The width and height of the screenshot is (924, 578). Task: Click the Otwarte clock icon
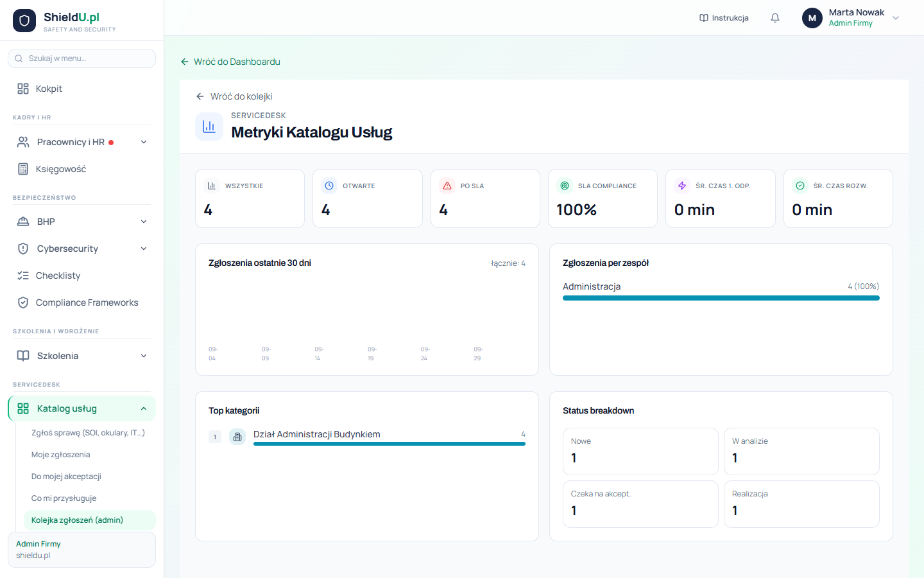pyautogui.click(x=329, y=186)
